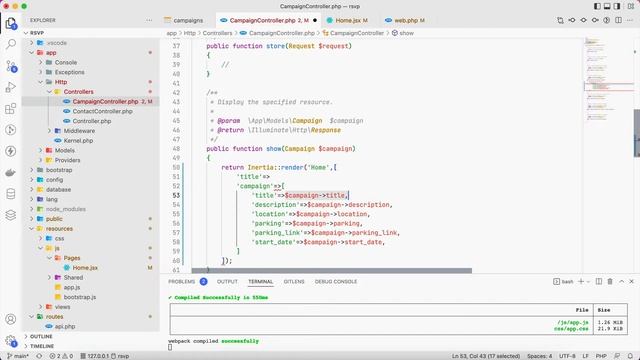Close the bottom panel
The height and width of the screenshot is (360, 640).
click(x=631, y=281)
